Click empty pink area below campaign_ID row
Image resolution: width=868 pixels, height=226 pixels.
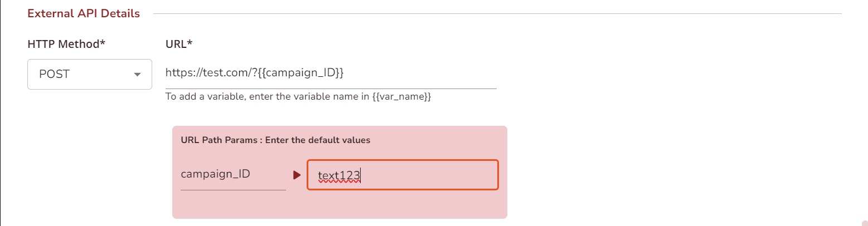click(340, 205)
